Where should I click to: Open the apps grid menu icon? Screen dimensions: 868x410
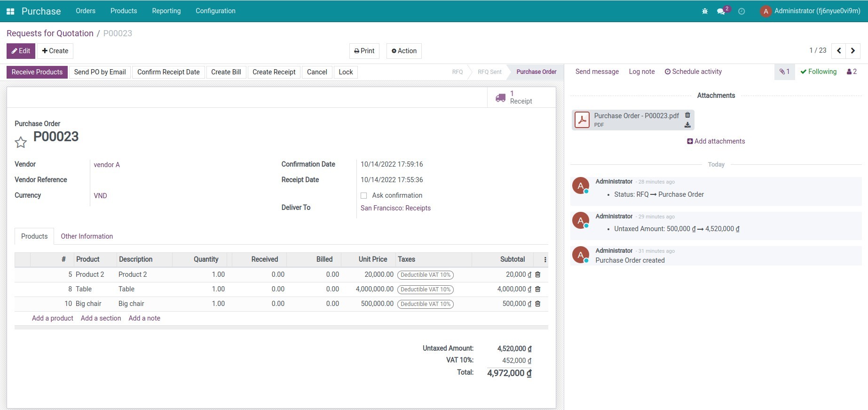[x=10, y=11]
